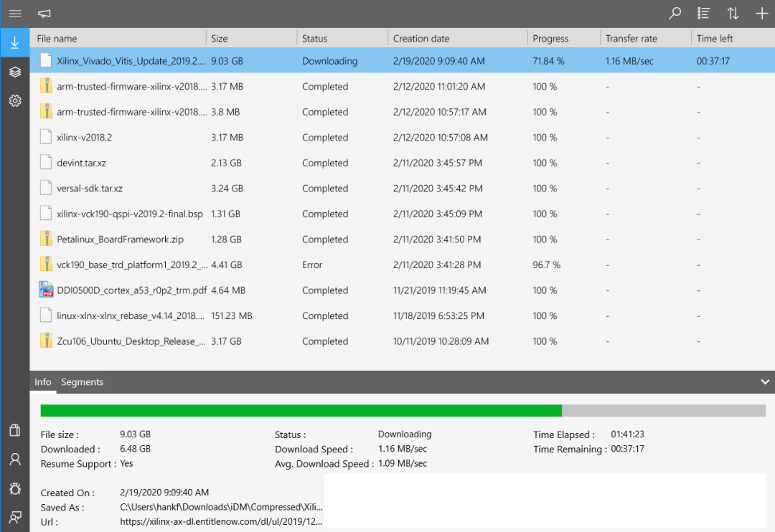Click the 6.48 GB Downloaded value
This screenshot has width=775, height=532.
pos(135,449)
